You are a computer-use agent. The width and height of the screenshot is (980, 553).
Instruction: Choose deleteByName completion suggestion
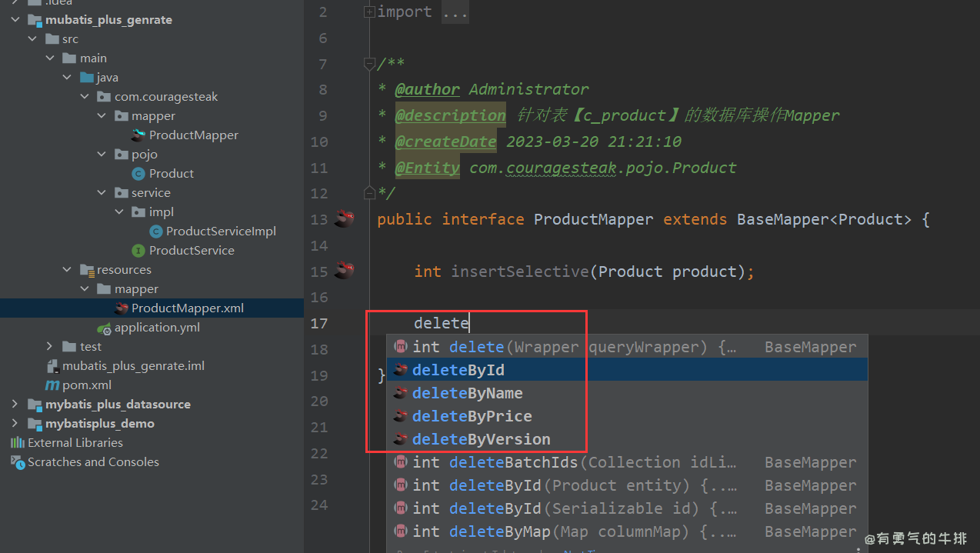(467, 393)
